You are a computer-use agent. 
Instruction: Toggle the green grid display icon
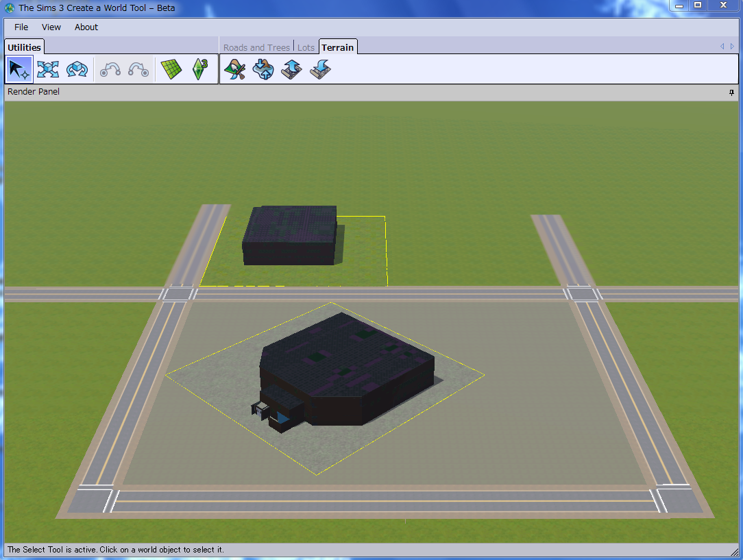tap(171, 69)
